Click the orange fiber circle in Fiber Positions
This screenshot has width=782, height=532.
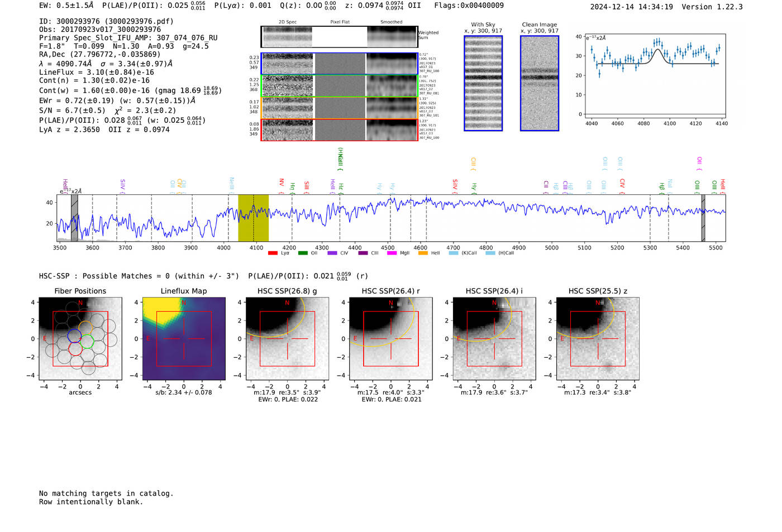pyautogui.click(x=85, y=328)
